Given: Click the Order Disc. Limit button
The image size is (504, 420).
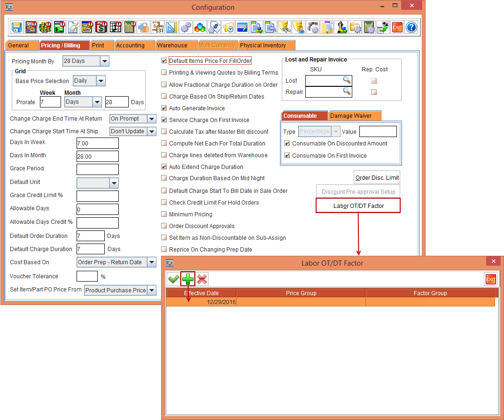Looking at the screenshot, I should 377,178.
